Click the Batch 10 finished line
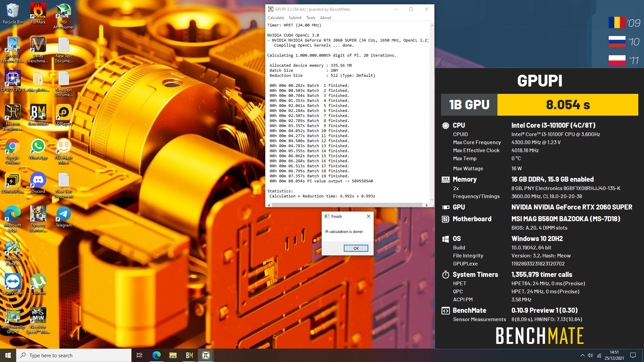This screenshot has height=362, width=644. tap(309, 131)
